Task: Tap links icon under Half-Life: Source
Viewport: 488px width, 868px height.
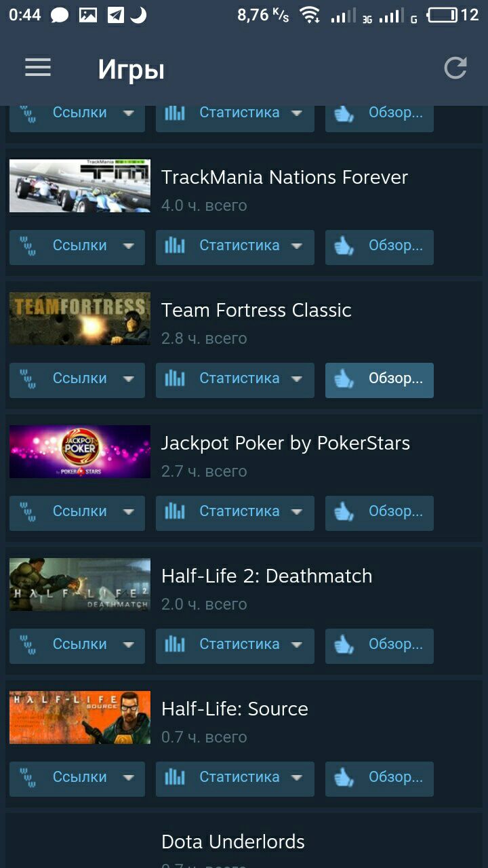Action: point(28,778)
